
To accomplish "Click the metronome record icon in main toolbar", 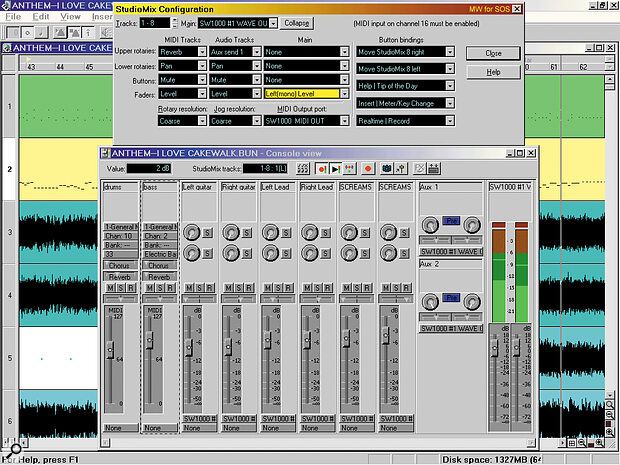I will [x=74, y=33].
